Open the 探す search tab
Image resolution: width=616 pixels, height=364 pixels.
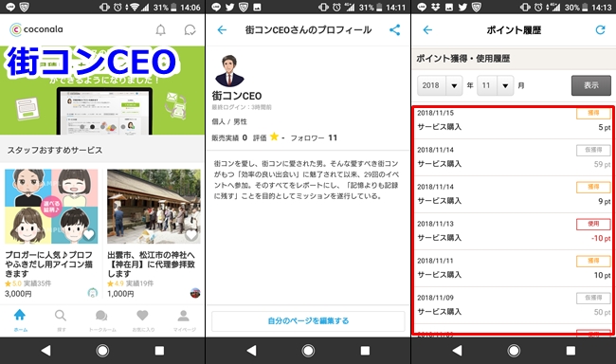(x=61, y=320)
